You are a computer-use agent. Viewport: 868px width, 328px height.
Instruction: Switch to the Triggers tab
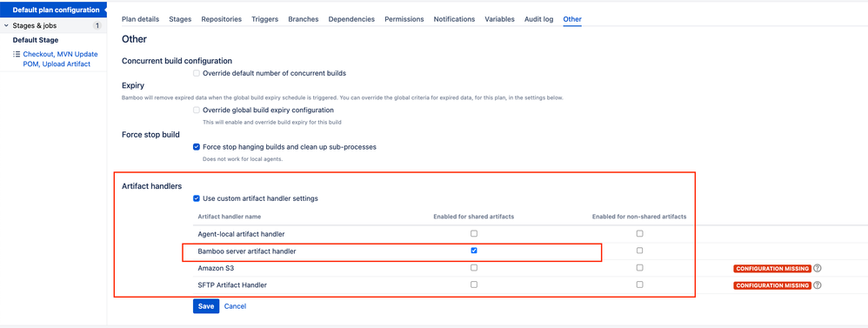click(x=264, y=19)
